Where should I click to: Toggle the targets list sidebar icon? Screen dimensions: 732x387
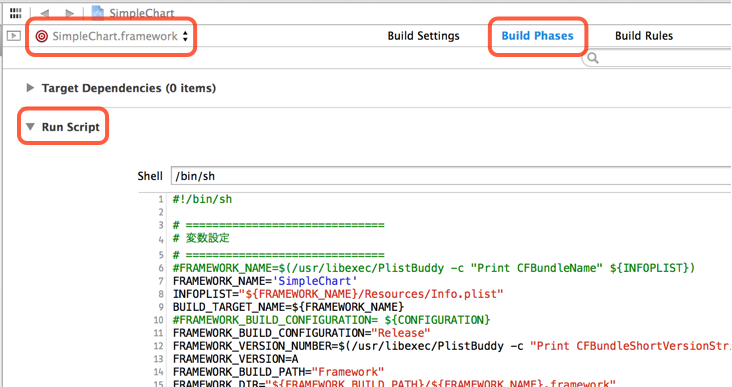14,35
